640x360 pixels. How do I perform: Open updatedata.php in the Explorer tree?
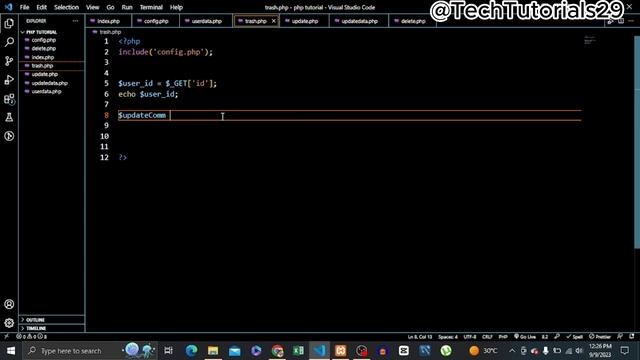coord(49,83)
